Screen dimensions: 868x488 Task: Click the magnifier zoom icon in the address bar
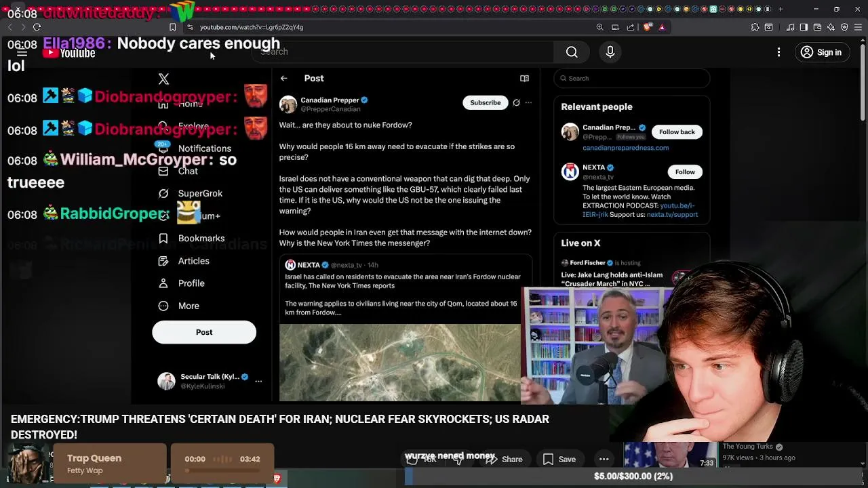point(599,27)
